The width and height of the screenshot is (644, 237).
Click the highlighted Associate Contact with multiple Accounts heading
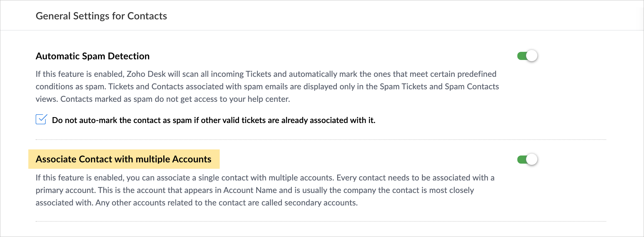pos(124,159)
